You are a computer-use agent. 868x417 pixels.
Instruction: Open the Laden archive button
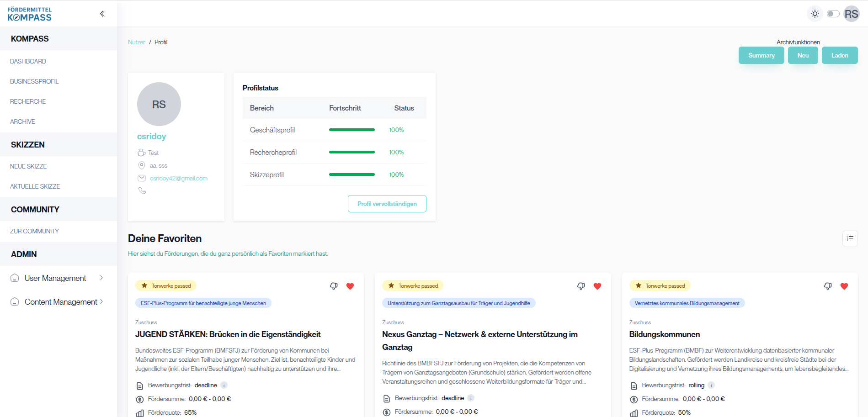point(839,55)
